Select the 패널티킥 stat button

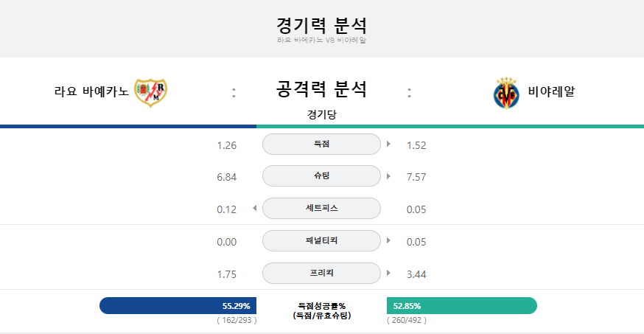tap(321, 241)
